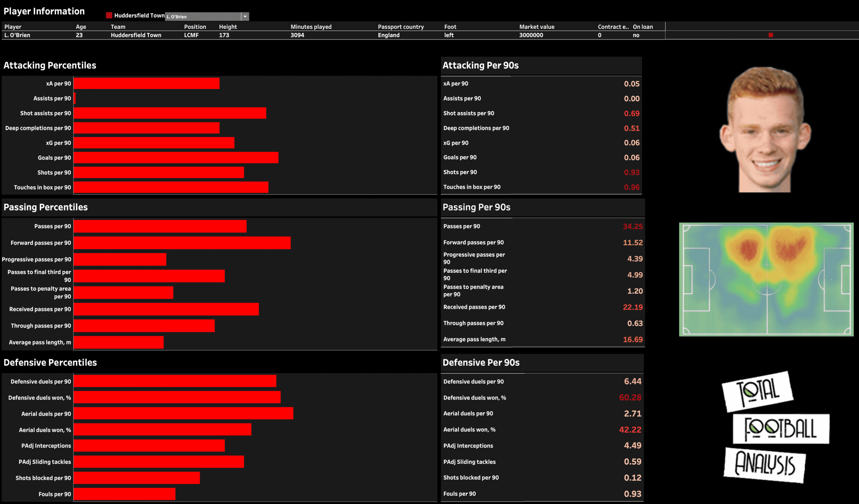859x504 pixels.
Task: Click the pitch heatmap image
Action: pyautogui.click(x=766, y=279)
